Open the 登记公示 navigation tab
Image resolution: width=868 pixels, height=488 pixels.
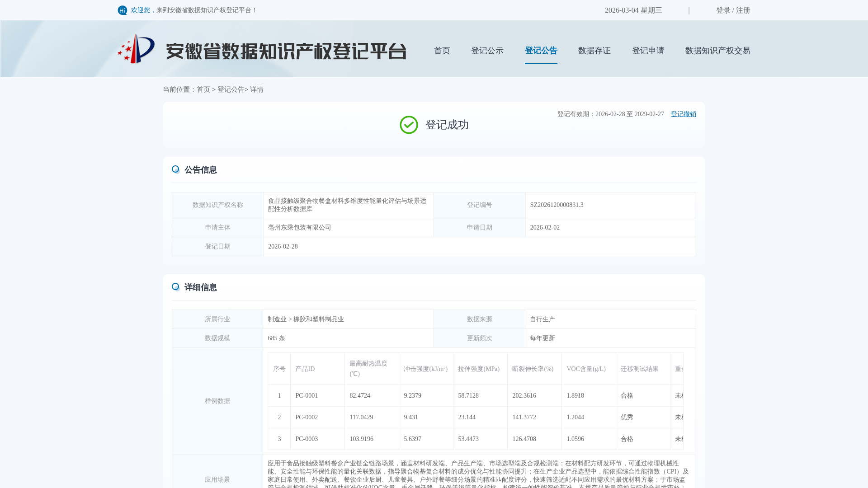click(487, 51)
